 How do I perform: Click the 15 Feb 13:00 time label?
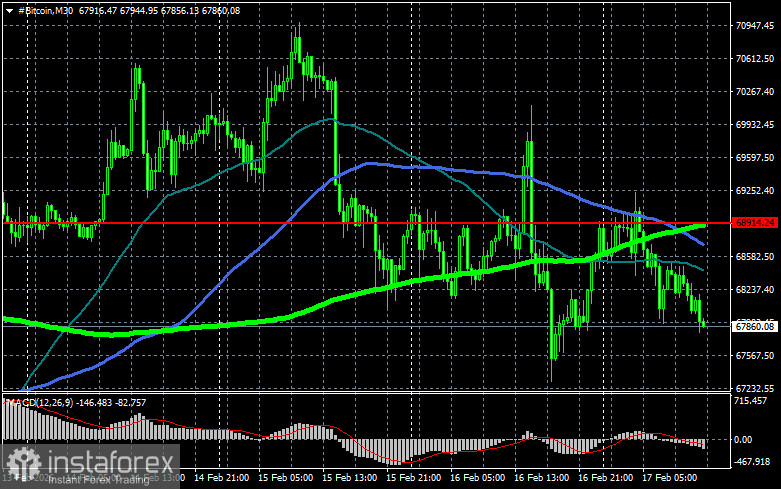[350, 477]
